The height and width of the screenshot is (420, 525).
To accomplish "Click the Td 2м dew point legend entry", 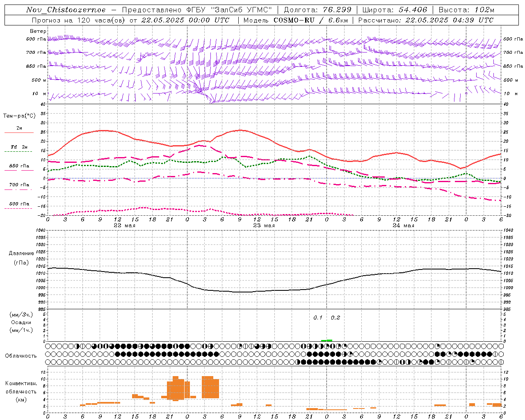I will pos(19,147).
